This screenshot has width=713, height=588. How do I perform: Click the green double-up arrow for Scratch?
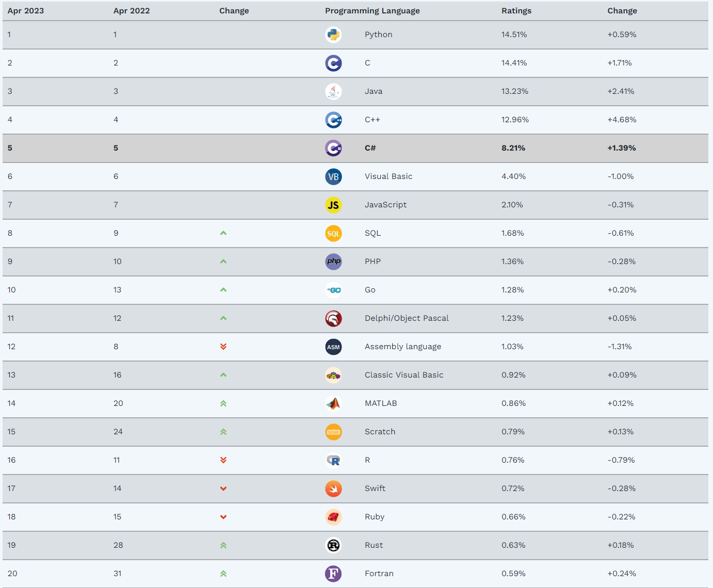click(223, 432)
